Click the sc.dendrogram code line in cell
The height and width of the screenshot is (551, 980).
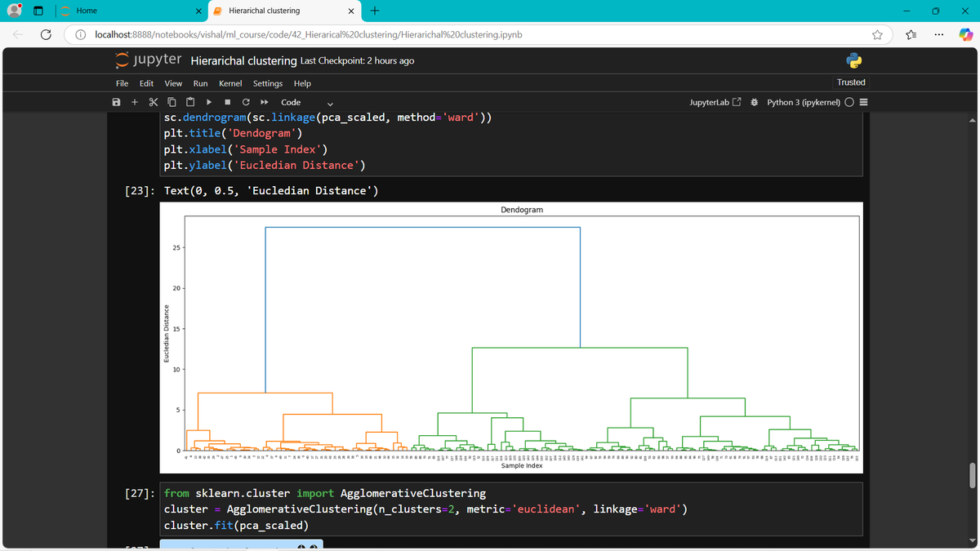(x=327, y=117)
